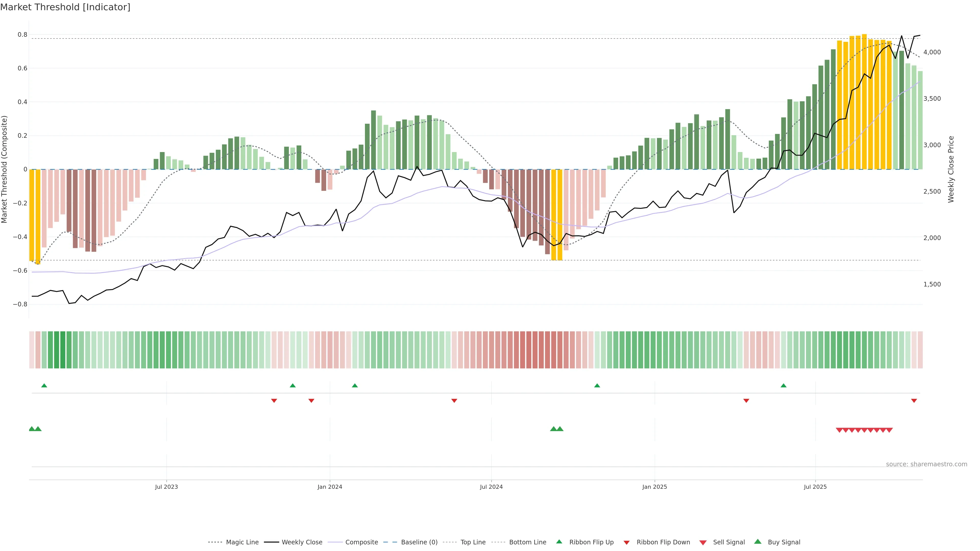
Task: Click the Jan 2025 x-axis label
Action: 654,487
